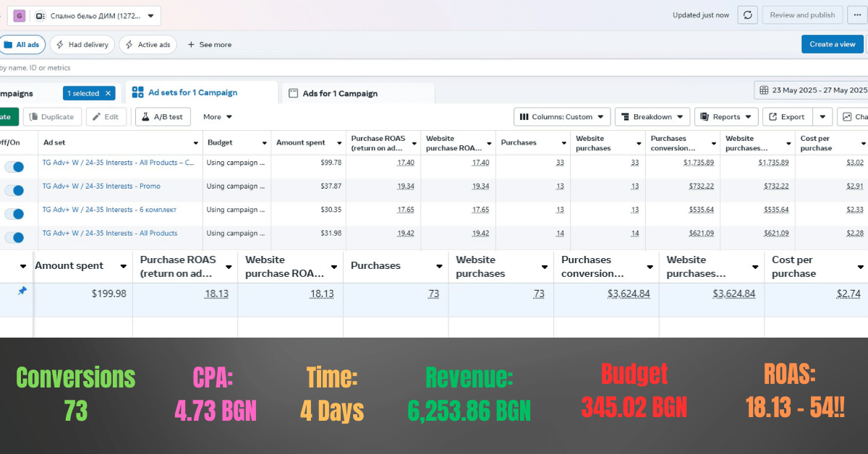Toggle off the All Products – C... ad set
The width and height of the screenshot is (868, 454).
point(14,166)
